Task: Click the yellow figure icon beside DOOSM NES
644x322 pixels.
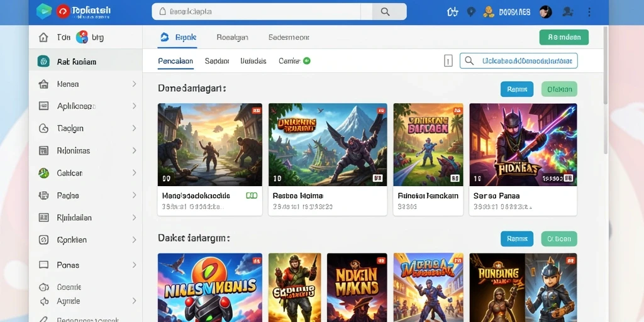Action: [x=488, y=12]
